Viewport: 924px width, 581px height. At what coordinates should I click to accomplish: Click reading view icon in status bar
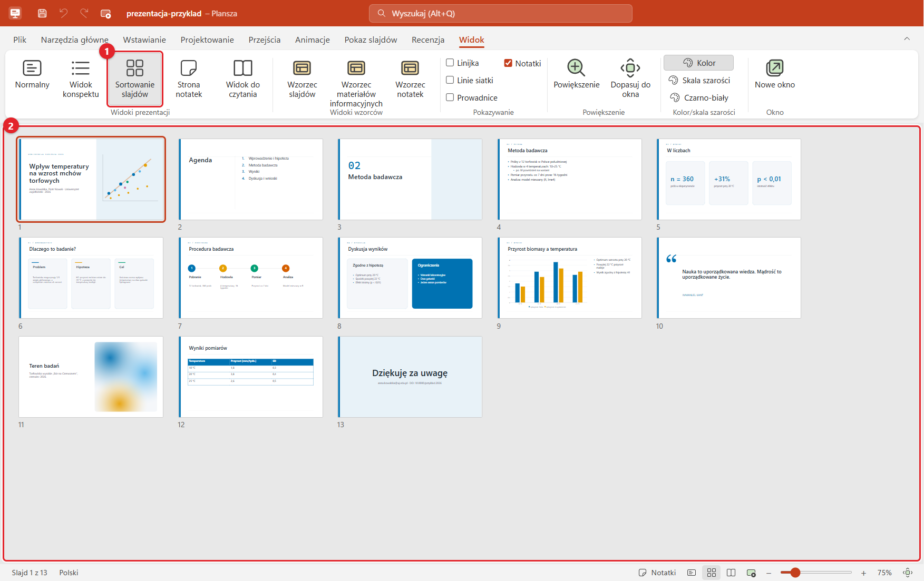click(x=731, y=573)
